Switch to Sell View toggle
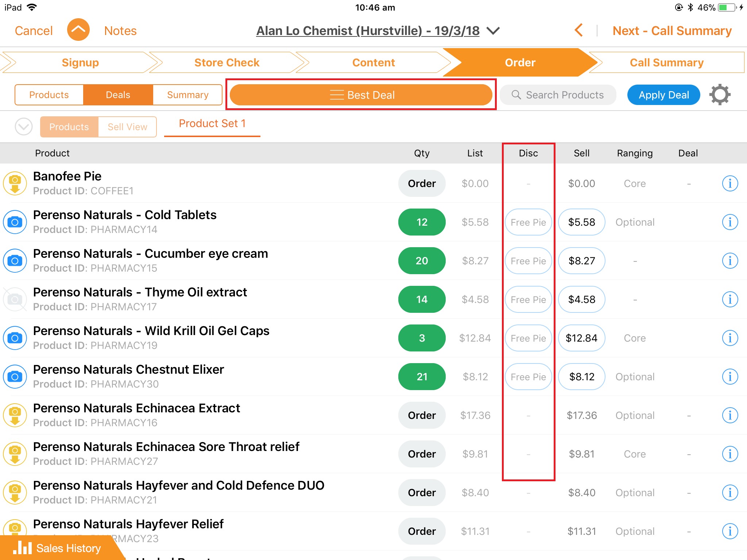Viewport: 747px width, 560px height. tap(127, 127)
